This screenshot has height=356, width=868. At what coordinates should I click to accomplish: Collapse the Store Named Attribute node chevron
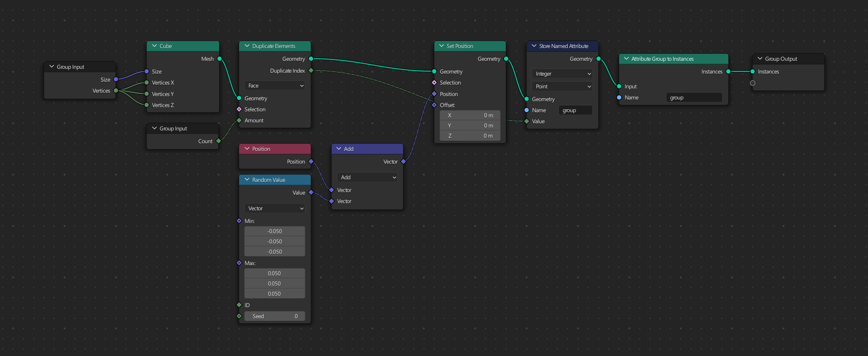pos(534,46)
